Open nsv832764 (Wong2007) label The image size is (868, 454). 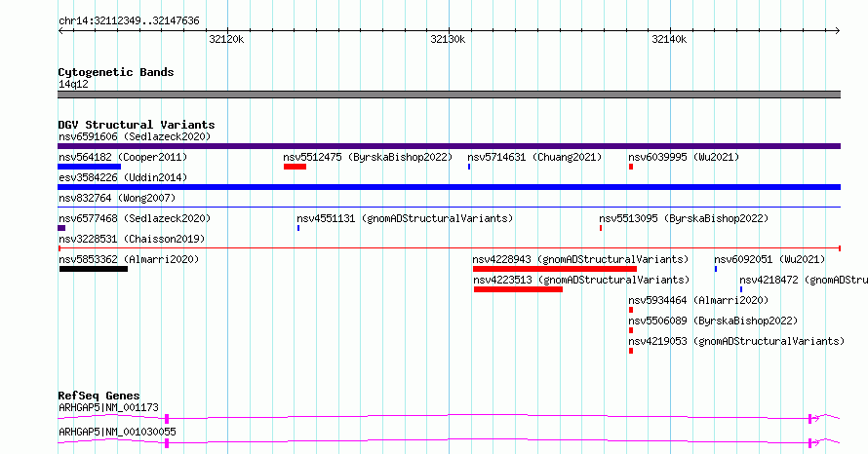(117, 198)
